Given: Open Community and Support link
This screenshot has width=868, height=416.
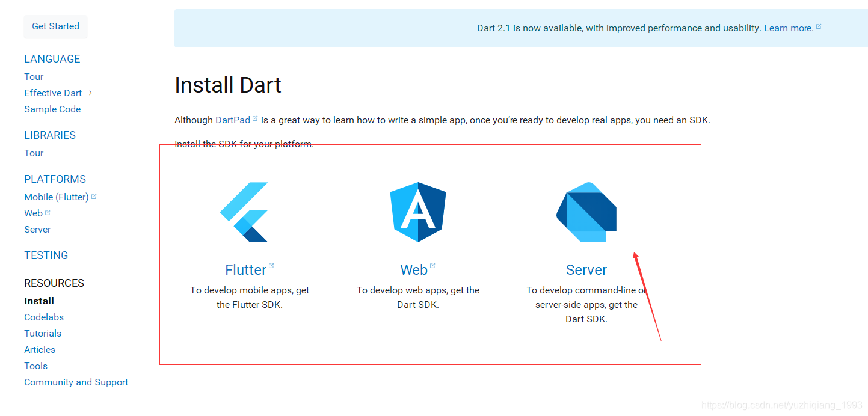Looking at the screenshot, I should (76, 382).
